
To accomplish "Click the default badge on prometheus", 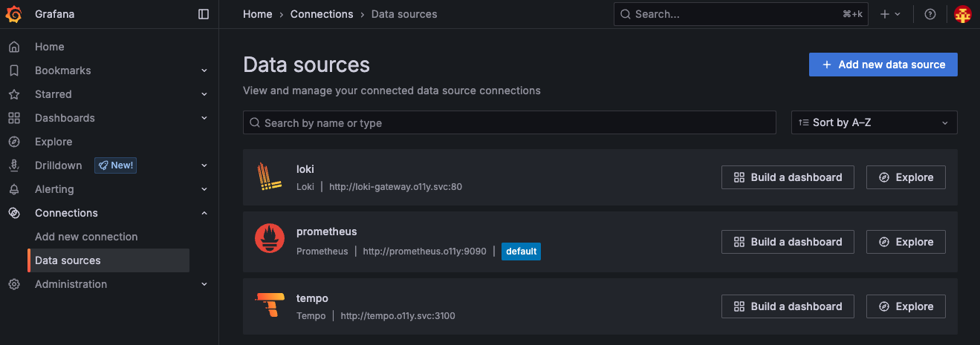I will click(521, 252).
